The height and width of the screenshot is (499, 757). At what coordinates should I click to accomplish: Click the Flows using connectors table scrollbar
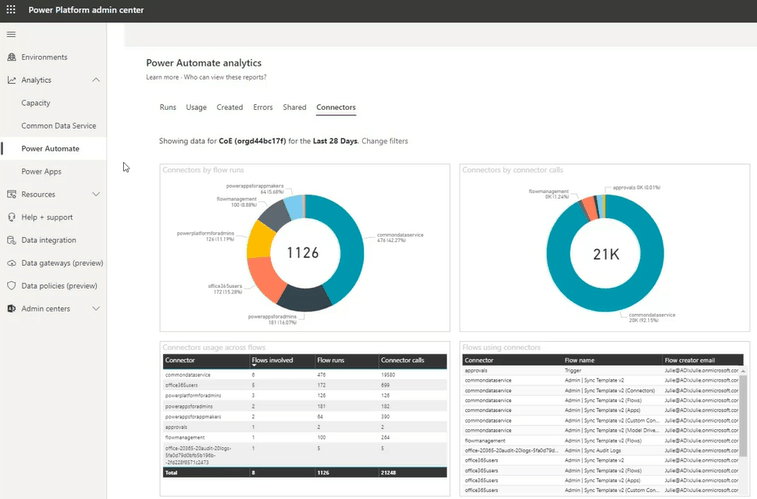745,420
